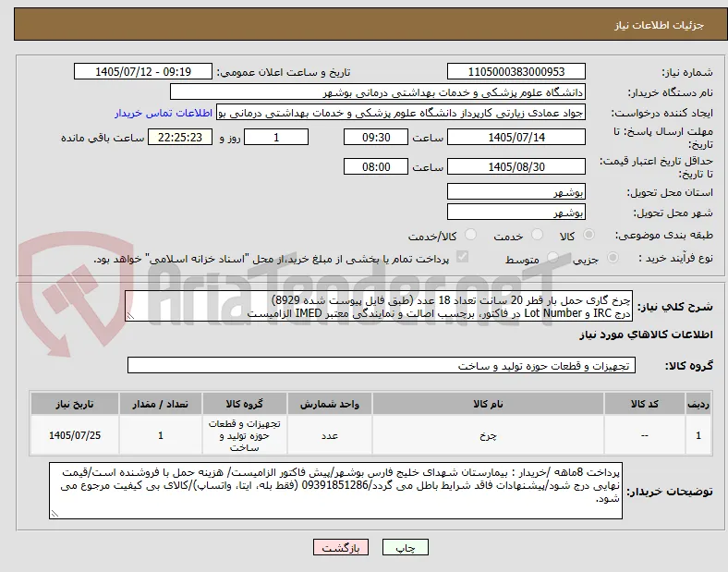Click the ساعت باقی مانده label

coord(103,138)
